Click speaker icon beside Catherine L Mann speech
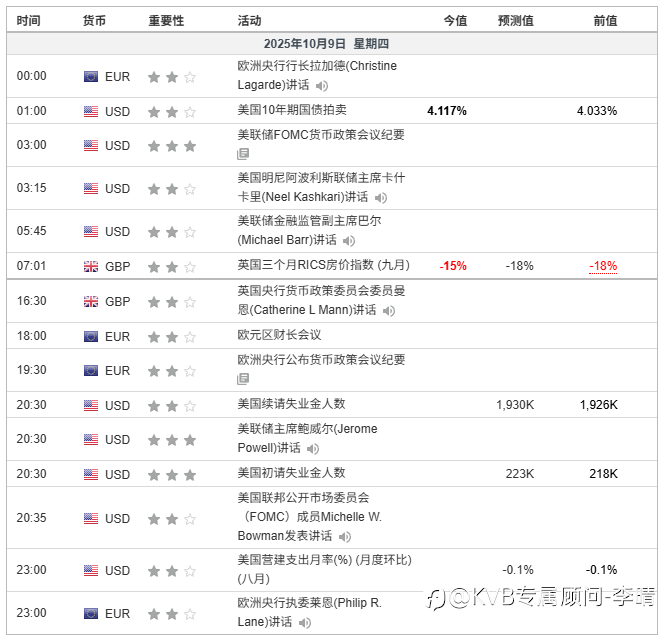Screen dimensions: 663x637 click(389, 311)
